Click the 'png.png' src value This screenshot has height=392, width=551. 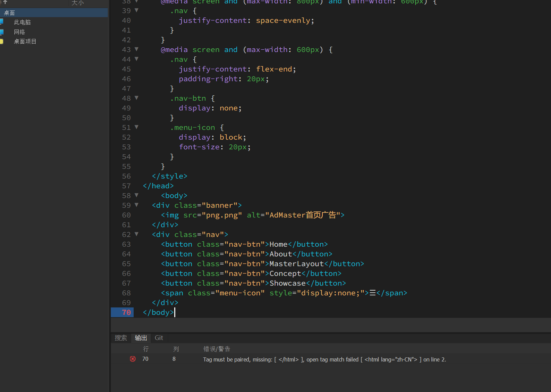coord(222,215)
